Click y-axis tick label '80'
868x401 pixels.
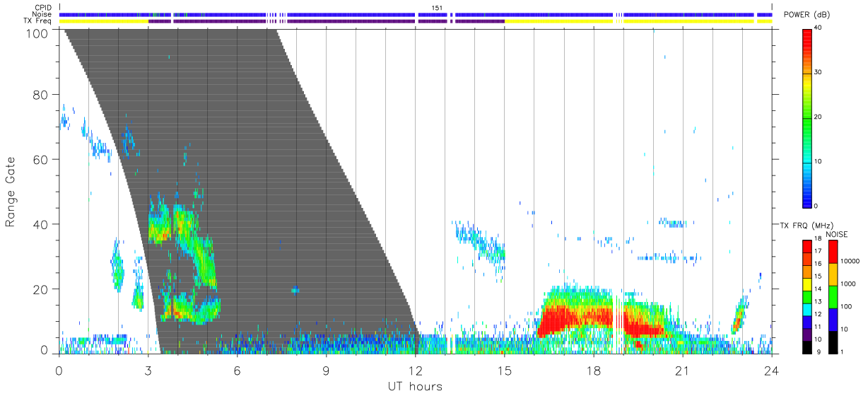tap(42, 95)
